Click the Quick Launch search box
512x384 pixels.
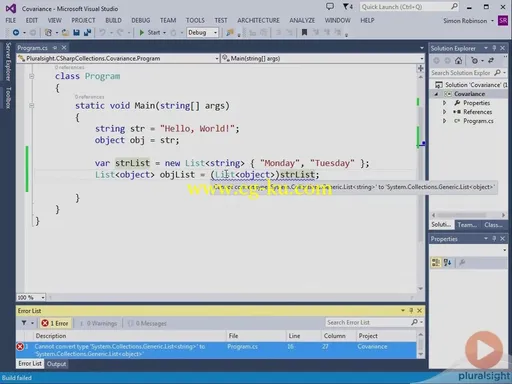409,7
